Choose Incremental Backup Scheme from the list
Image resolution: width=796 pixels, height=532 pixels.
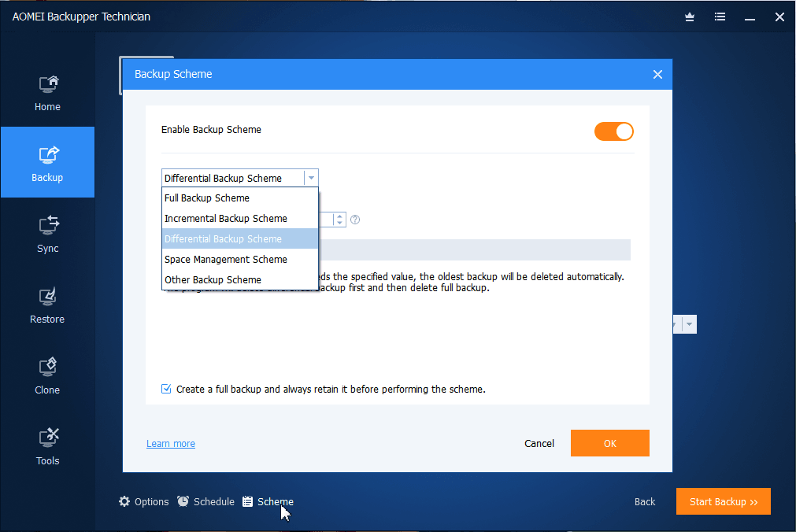point(239,218)
